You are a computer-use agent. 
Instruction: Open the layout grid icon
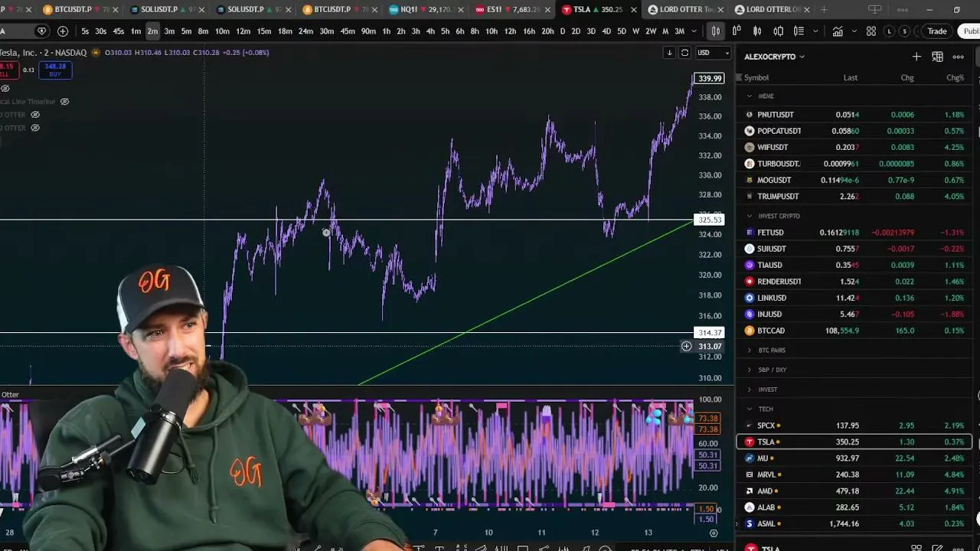tap(871, 31)
